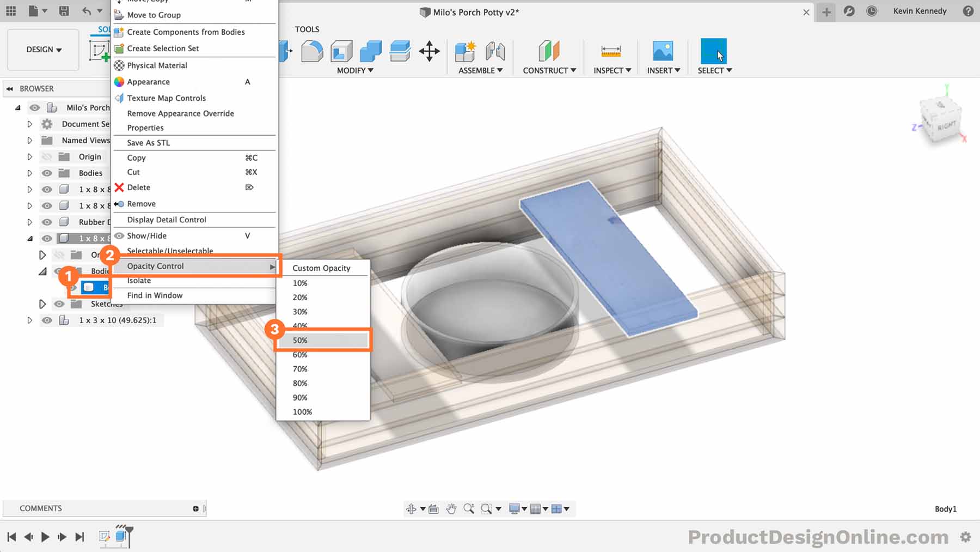Click the Kevin Kennedy account name
Viewport: 980px width, 552px height.
tap(919, 11)
